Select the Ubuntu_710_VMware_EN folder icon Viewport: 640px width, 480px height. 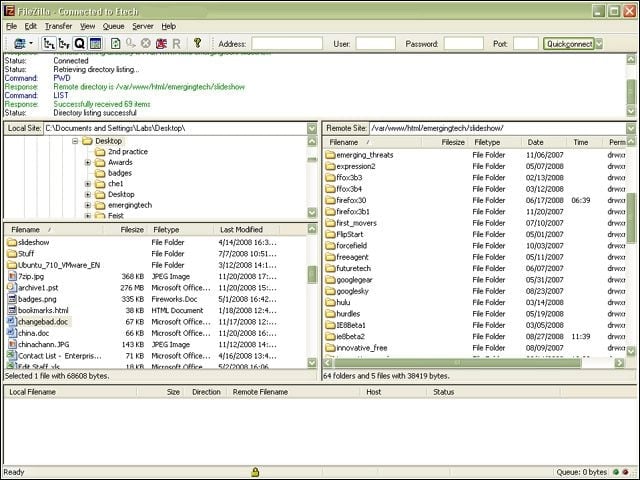[12, 265]
